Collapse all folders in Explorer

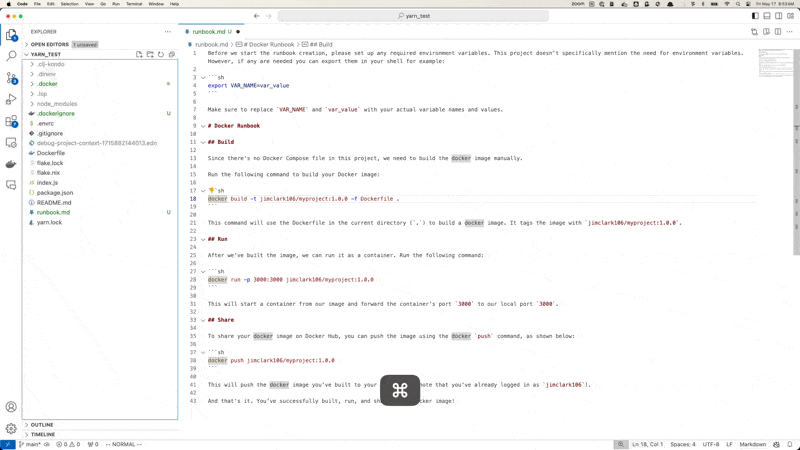coord(172,55)
